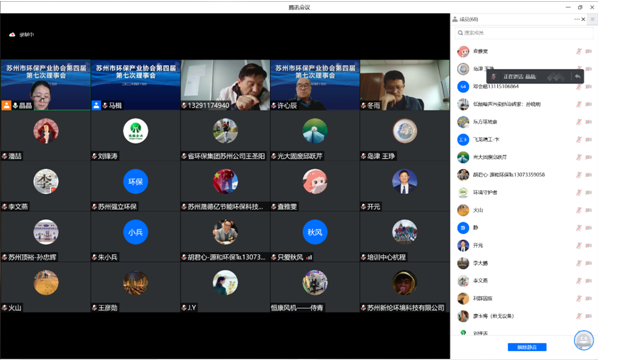Click the avatar of 苏州顶裕-孙忠辉
This screenshot has width=618, height=360.
coord(46,232)
